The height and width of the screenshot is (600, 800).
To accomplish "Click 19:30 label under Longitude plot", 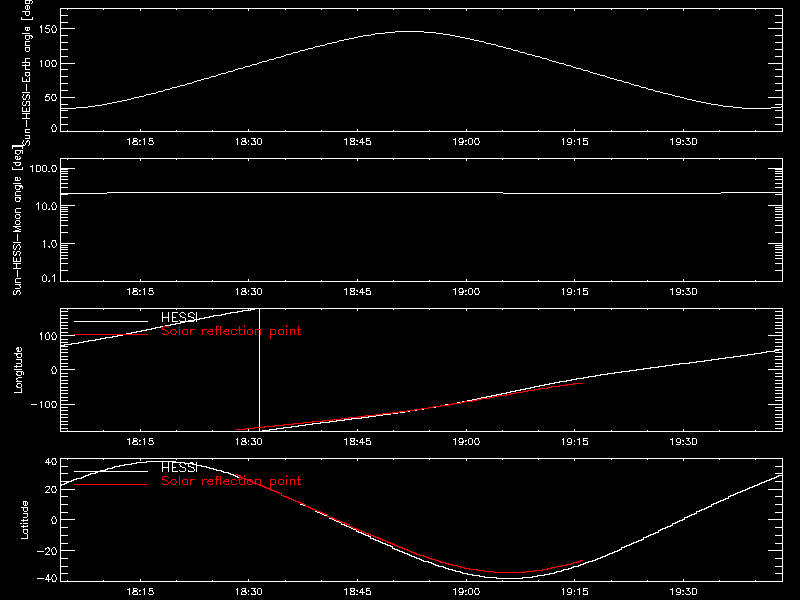I will click(683, 442).
